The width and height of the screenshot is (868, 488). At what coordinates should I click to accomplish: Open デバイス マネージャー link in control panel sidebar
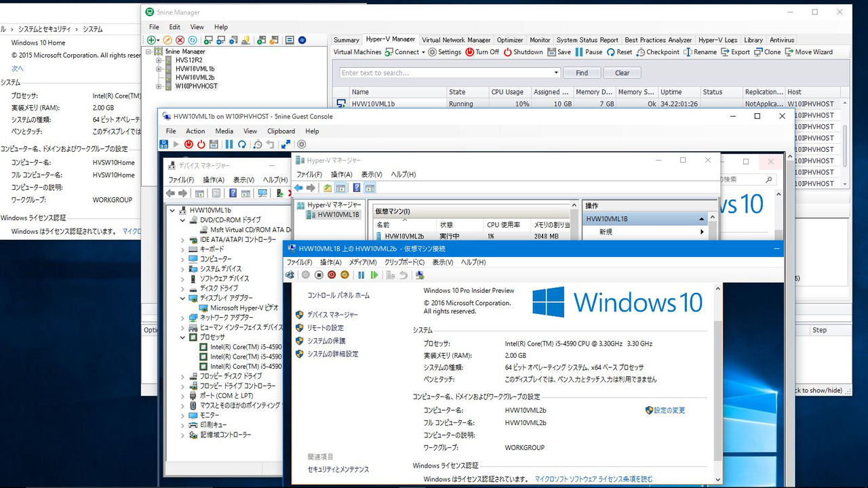point(332,315)
